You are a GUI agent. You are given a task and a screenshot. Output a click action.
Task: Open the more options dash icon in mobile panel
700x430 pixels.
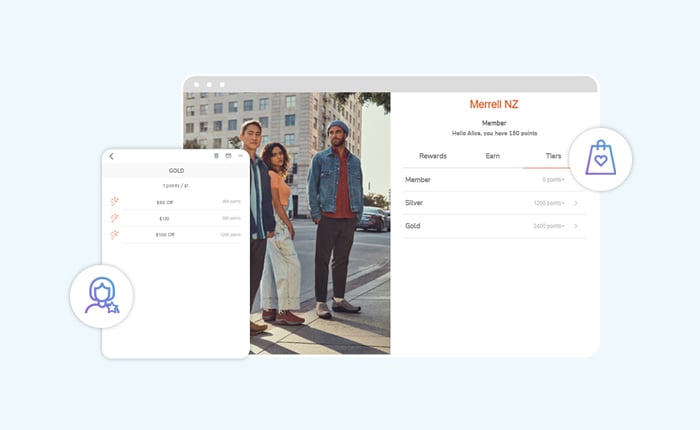pos(240,156)
